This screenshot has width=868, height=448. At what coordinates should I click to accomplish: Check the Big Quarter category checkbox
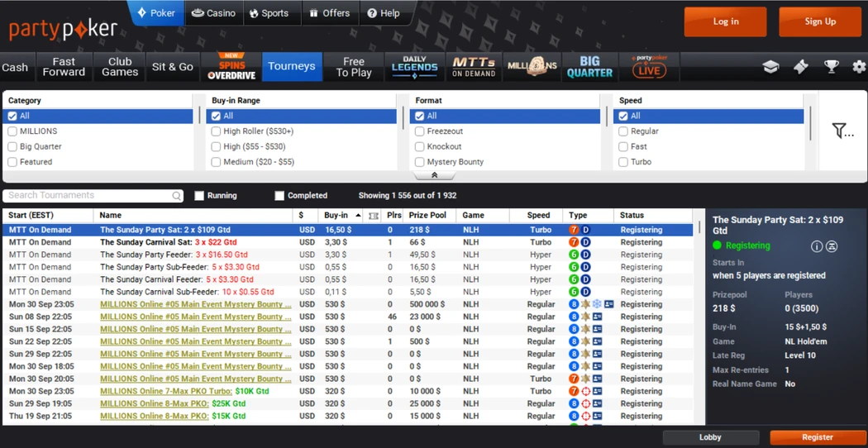click(12, 147)
